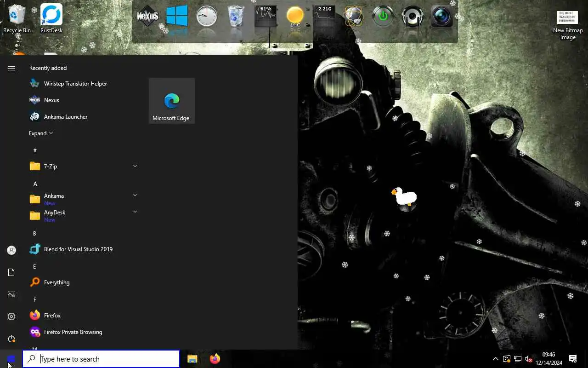The width and height of the screenshot is (588, 368).
Task: Open Firefox from the taskbar
Action: (x=215, y=359)
